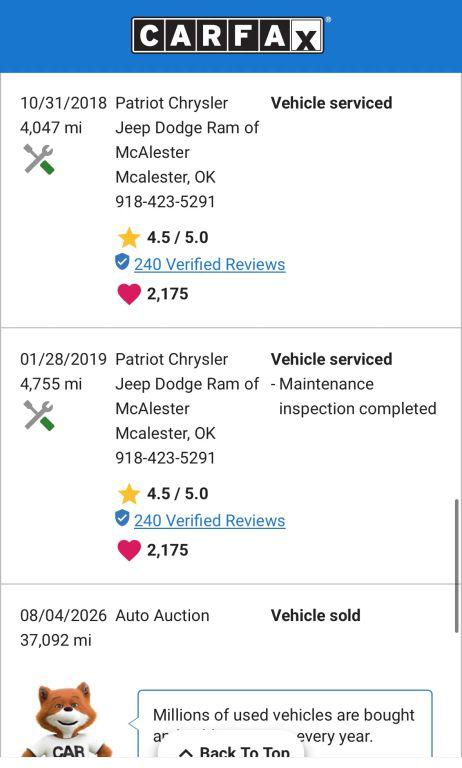Click the gold star rating in second entry
This screenshot has height=768, width=462.
click(129, 494)
